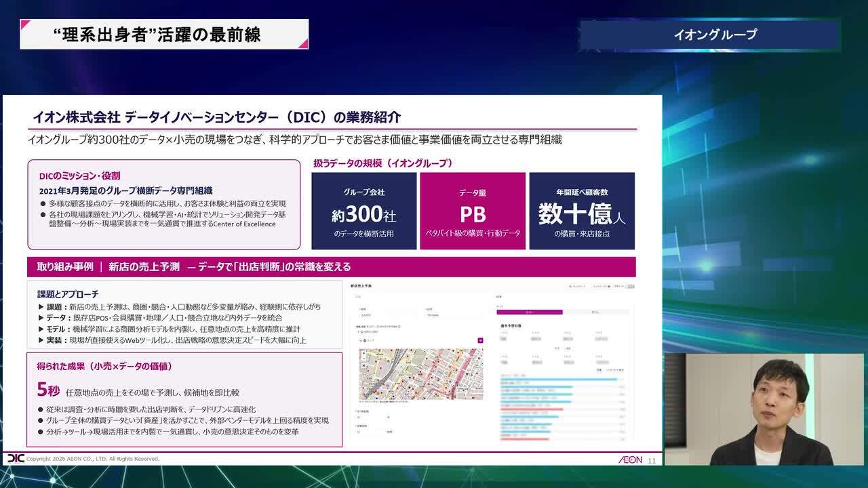Viewport: 868px width, 488px height.
Task: Click the 数十億人 annual customers card
Action: tap(582, 211)
